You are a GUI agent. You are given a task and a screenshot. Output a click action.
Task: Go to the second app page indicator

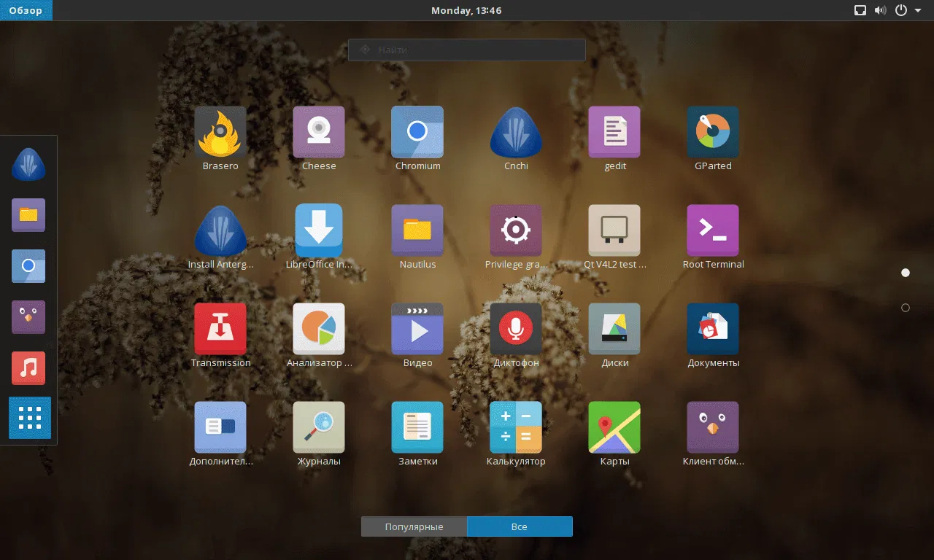(906, 308)
